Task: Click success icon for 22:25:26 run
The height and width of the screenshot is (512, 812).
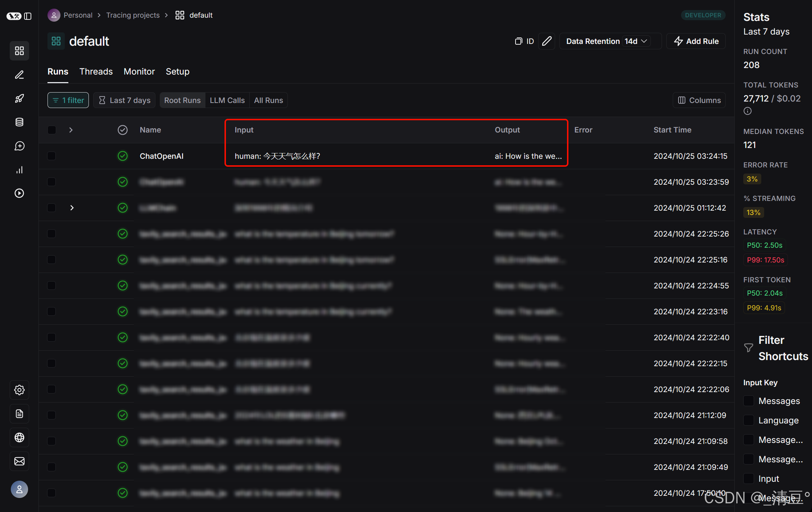Action: pyautogui.click(x=123, y=234)
